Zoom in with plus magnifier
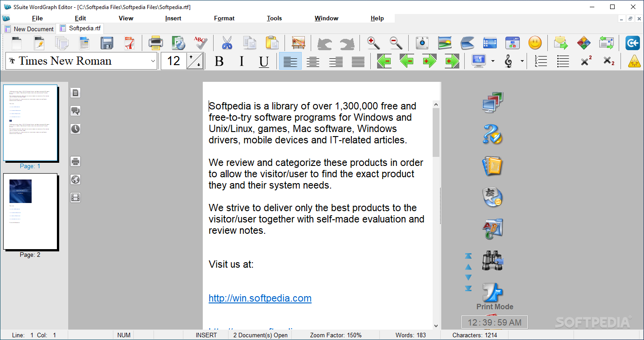The height and width of the screenshot is (340, 644). point(373,43)
